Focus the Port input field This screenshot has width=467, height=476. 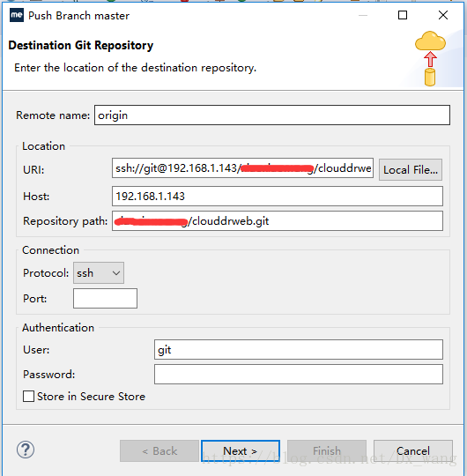pyautogui.click(x=105, y=299)
